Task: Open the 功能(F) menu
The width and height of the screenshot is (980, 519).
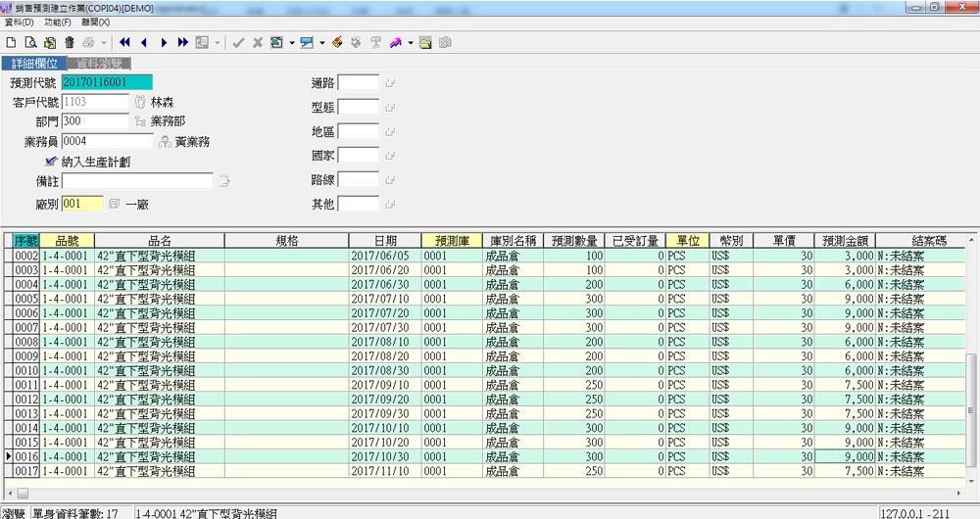Action: pyautogui.click(x=58, y=22)
